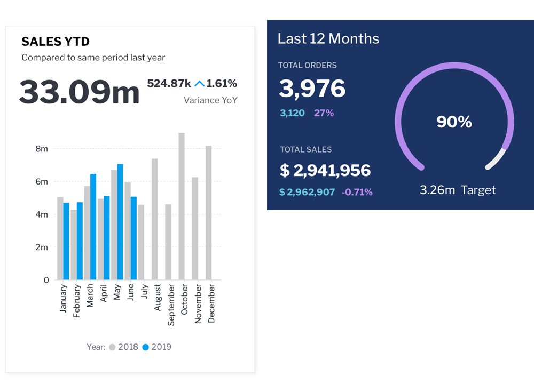Click the September label on the x-axis
534x392 pixels.
pyautogui.click(x=171, y=304)
